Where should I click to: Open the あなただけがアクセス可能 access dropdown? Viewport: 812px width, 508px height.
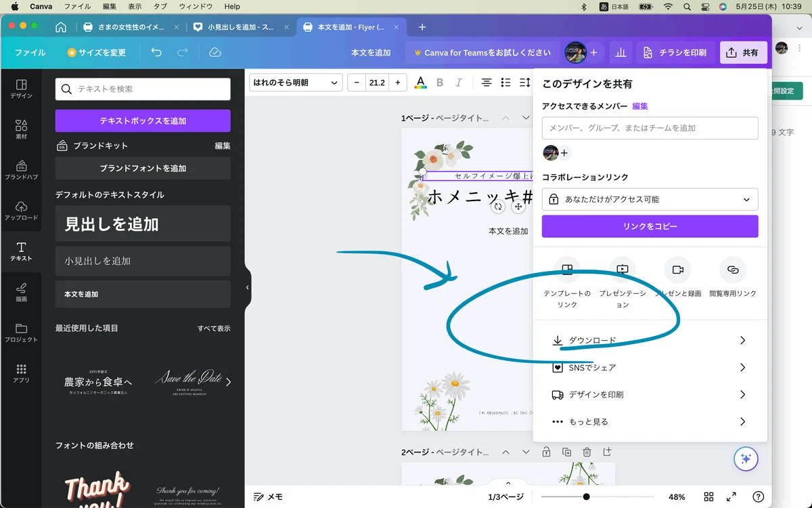650,199
